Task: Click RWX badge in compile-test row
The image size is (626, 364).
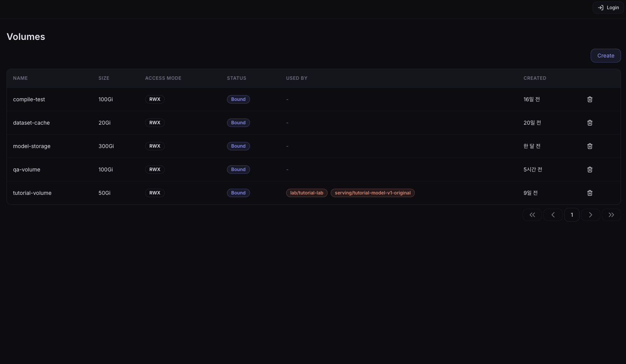Action: pos(155,99)
